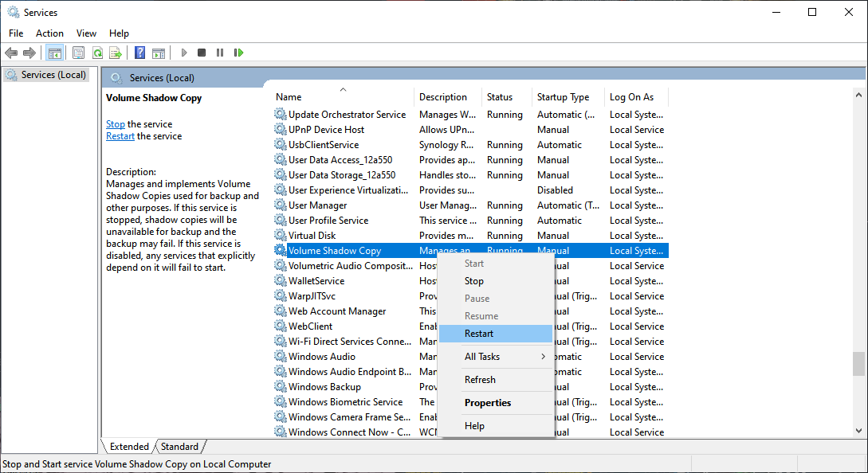Click the Restart the service link
This screenshot has width=868, height=473.
[120, 135]
